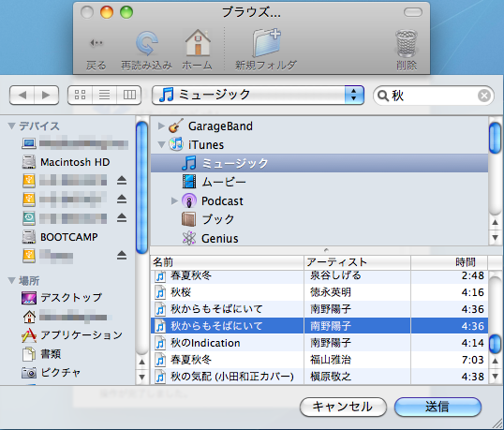Click the search magnifier icon
504x430 pixels.
[x=382, y=96]
